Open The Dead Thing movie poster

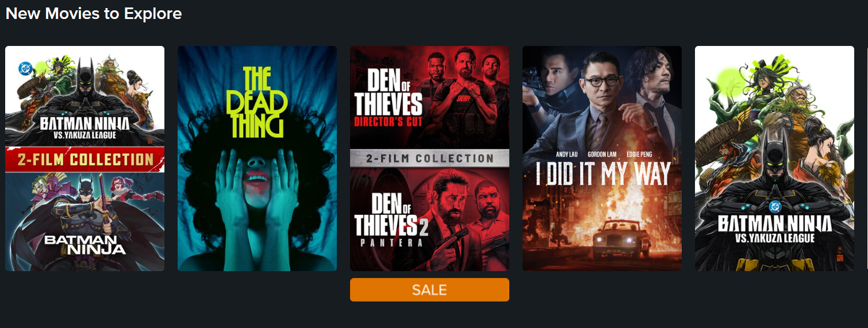[x=257, y=159]
